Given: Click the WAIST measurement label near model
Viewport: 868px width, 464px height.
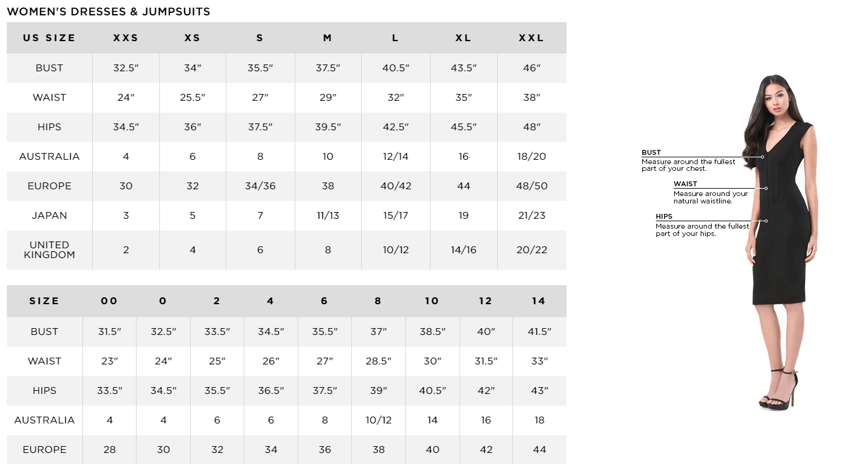Looking at the screenshot, I should click(x=685, y=184).
